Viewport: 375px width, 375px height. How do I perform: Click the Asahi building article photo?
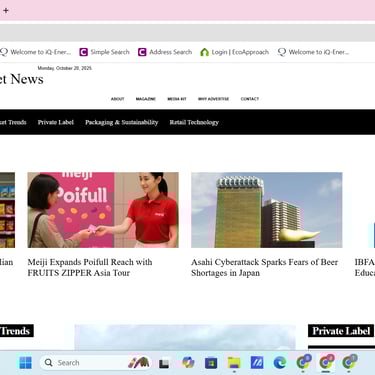(x=267, y=210)
